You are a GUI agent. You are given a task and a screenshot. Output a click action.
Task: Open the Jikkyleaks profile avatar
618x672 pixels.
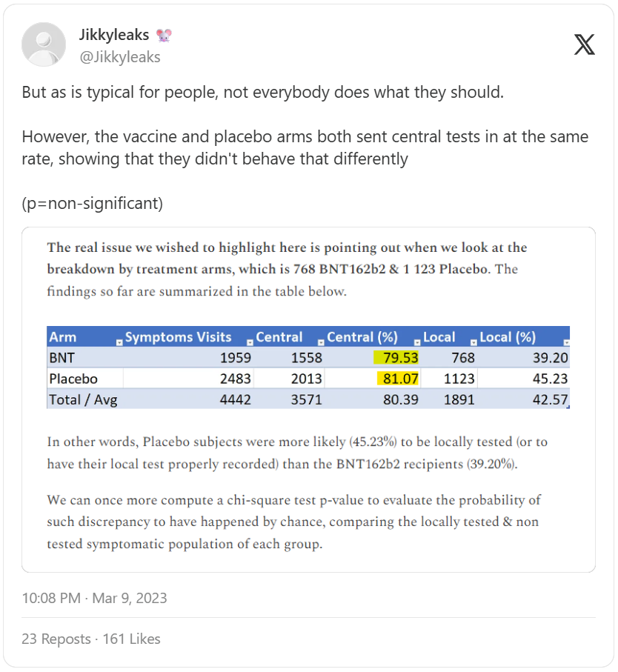tap(44, 44)
